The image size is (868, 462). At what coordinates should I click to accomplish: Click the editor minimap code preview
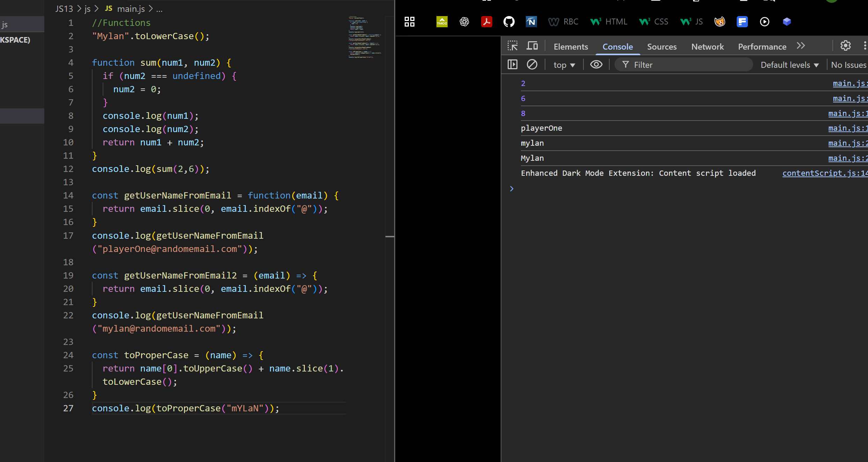point(364,37)
